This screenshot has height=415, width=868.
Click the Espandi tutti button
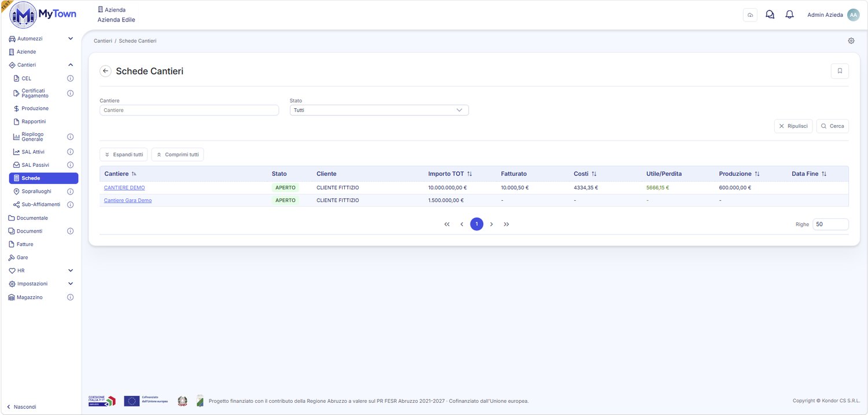tap(123, 155)
